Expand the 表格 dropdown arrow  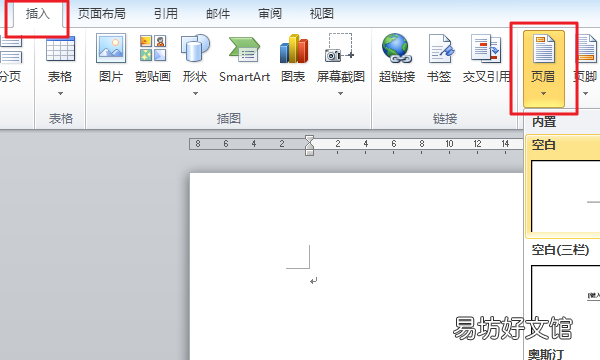(60, 93)
